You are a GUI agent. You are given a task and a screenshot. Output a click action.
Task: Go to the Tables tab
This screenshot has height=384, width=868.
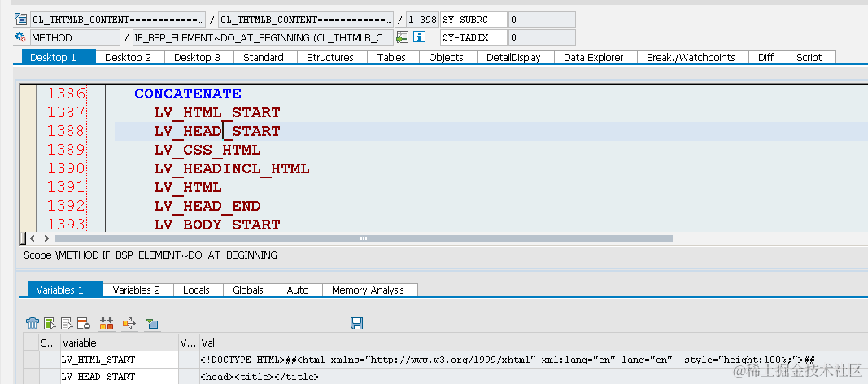point(391,57)
